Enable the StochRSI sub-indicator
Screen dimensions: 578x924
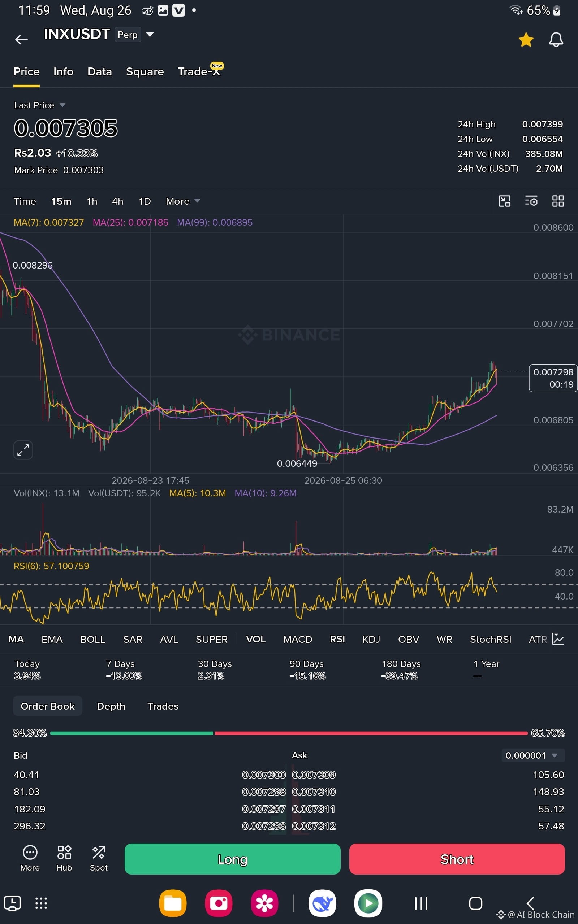point(491,640)
